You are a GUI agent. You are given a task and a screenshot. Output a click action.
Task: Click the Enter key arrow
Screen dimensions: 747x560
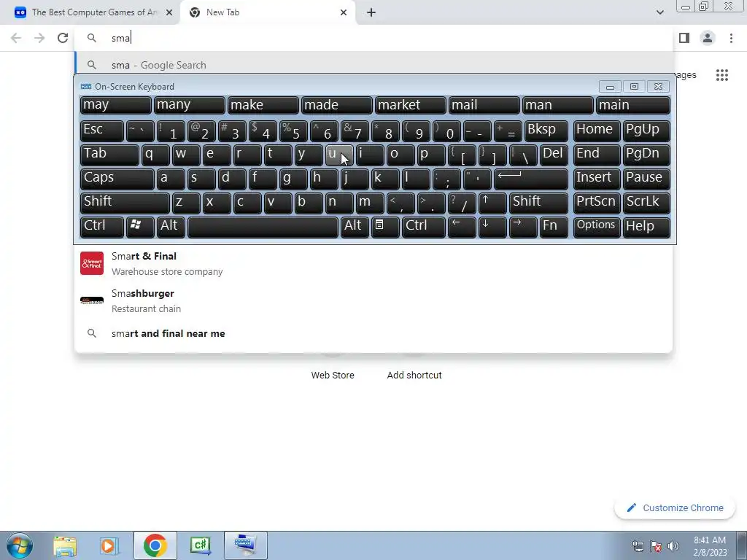click(x=531, y=179)
